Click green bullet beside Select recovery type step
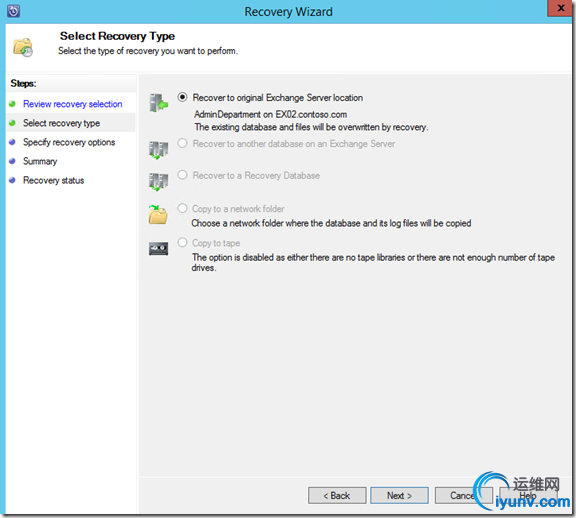The image size is (576, 518). 12,123
